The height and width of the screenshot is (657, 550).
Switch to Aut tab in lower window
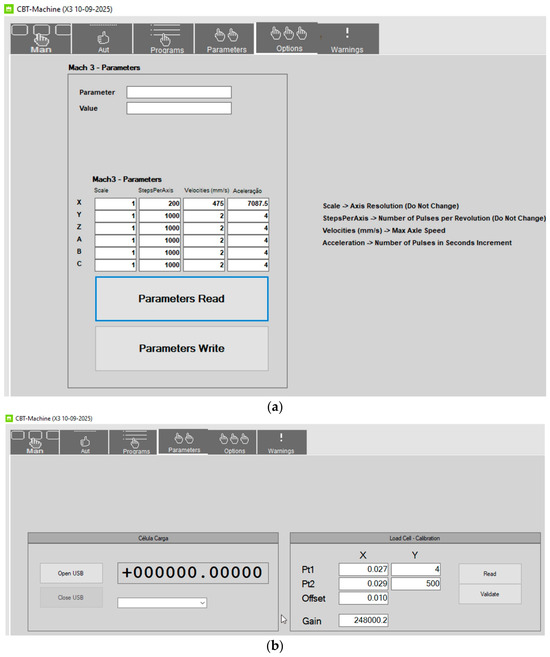[x=84, y=442]
